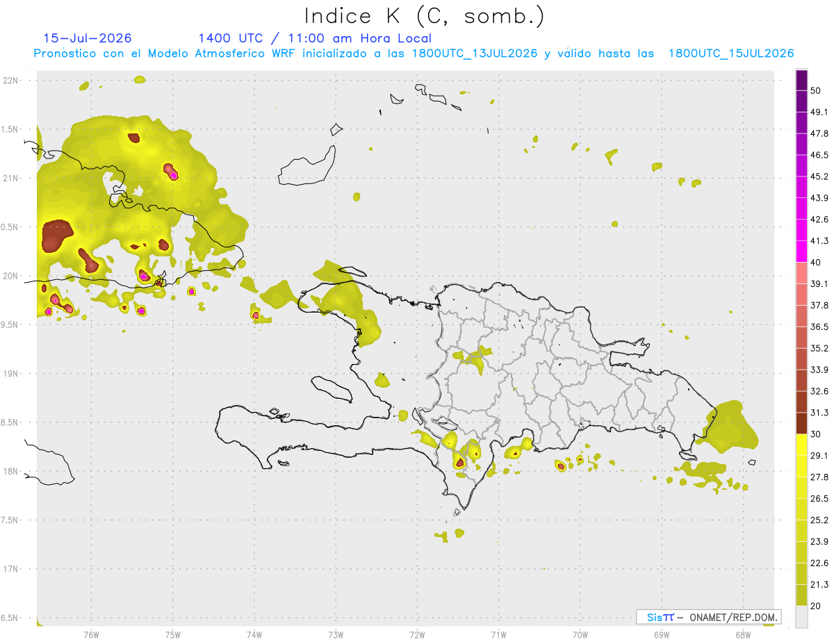Click the 17N latitude label
Screen dimensions: 834x644
click(10, 569)
